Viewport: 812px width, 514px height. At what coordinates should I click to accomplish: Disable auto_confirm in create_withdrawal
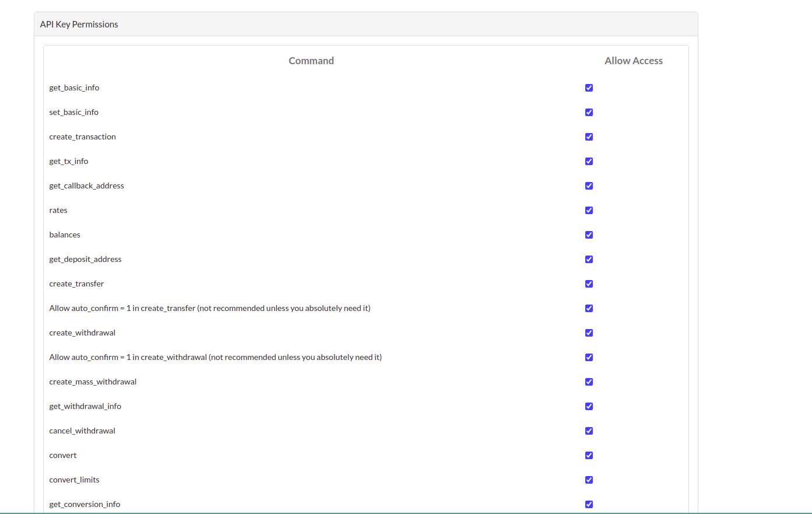click(589, 358)
